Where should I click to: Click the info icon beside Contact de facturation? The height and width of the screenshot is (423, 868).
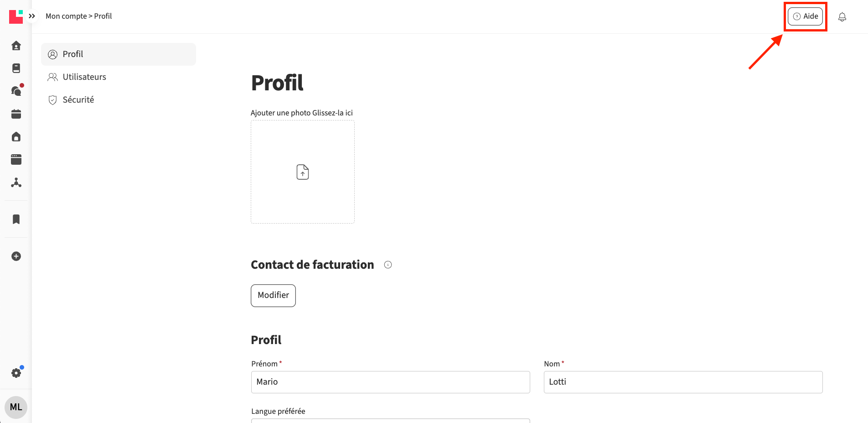click(x=388, y=265)
